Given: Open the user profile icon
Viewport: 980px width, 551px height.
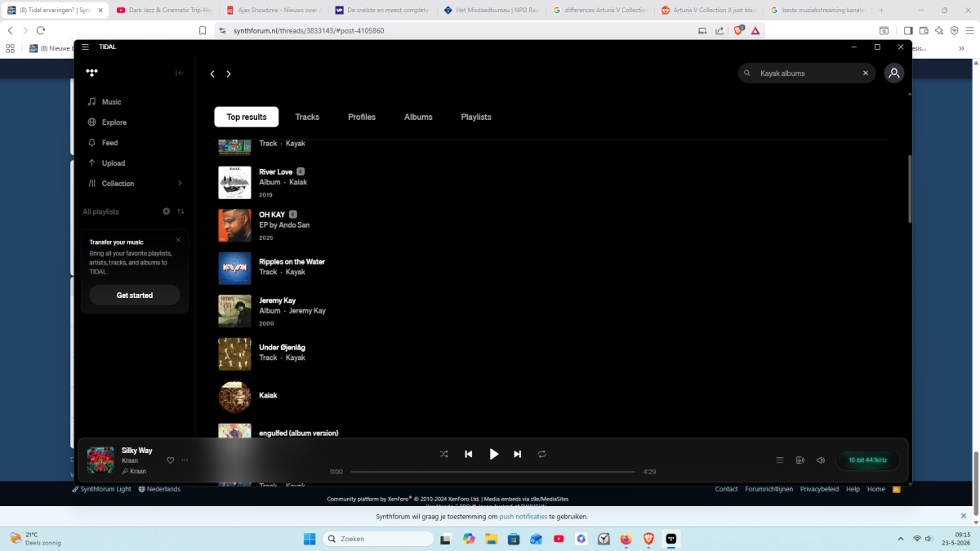Looking at the screenshot, I should coord(894,73).
